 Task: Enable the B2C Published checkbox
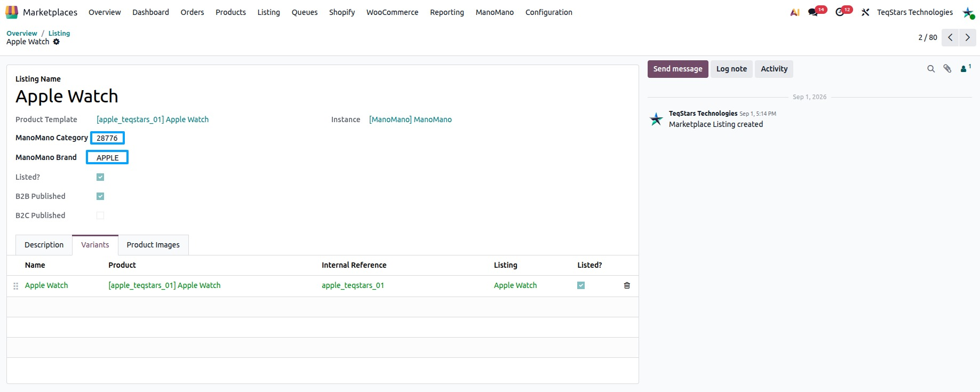[100, 215]
